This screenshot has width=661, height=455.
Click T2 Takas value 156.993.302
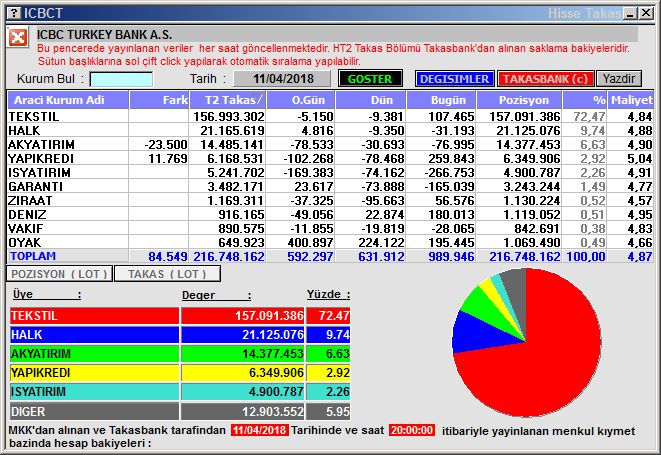229,116
